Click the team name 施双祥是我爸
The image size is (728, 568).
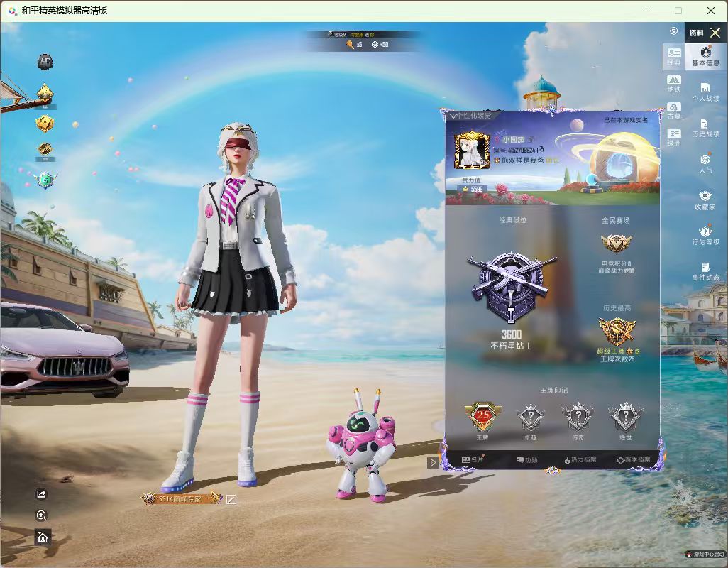click(x=522, y=160)
